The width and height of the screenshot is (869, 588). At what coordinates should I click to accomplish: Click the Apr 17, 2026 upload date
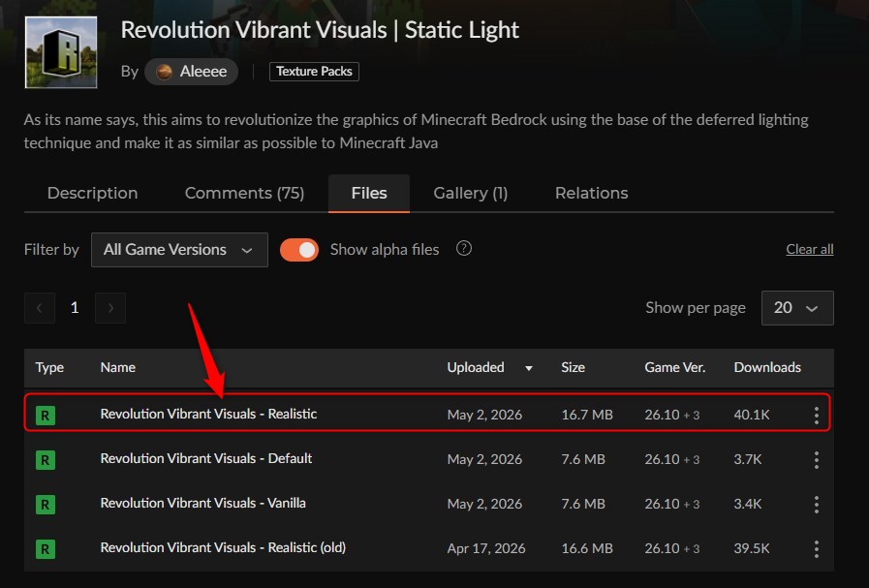tap(486, 548)
